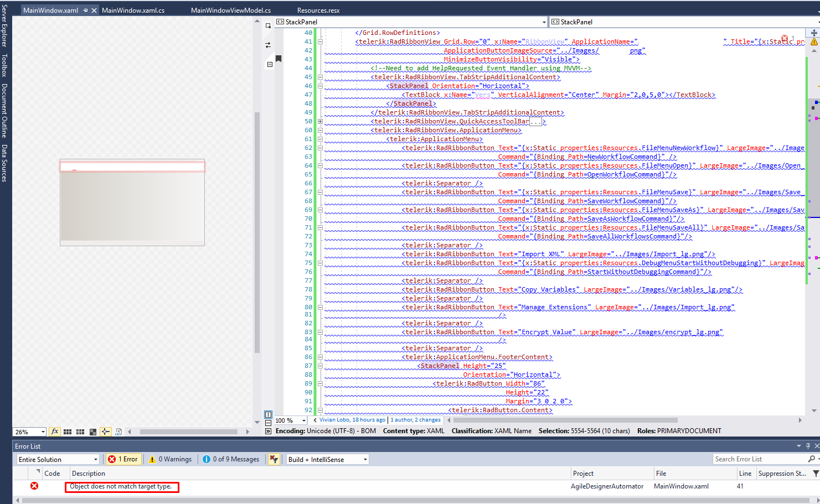
Task: Open the Build + IntelliSense dropdown
Action: pos(327,459)
